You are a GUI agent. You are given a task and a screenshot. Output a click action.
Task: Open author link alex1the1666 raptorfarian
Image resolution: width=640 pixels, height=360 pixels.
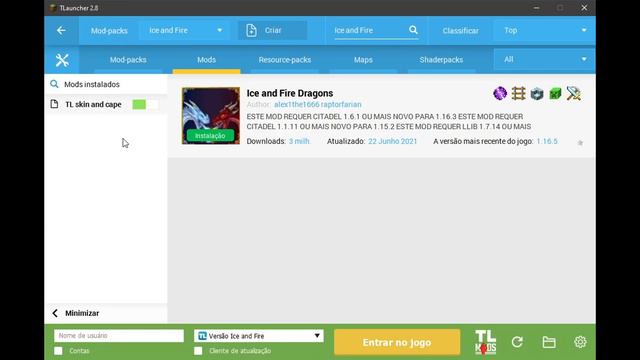point(318,104)
